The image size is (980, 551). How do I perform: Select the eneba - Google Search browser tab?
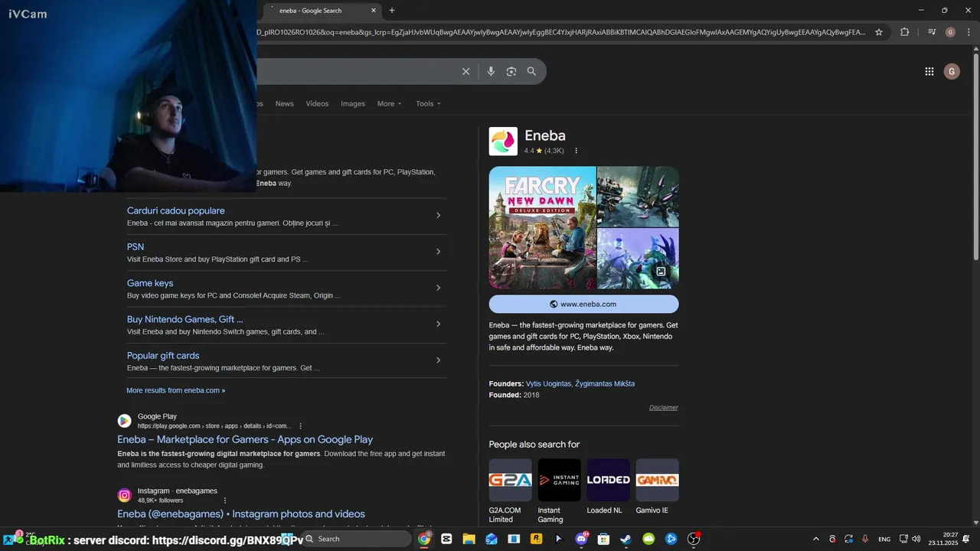pyautogui.click(x=322, y=11)
